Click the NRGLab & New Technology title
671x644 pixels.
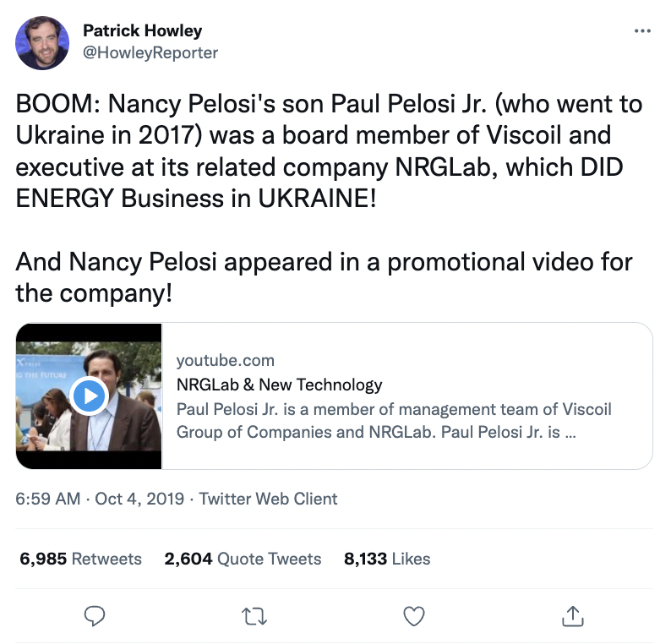(279, 385)
